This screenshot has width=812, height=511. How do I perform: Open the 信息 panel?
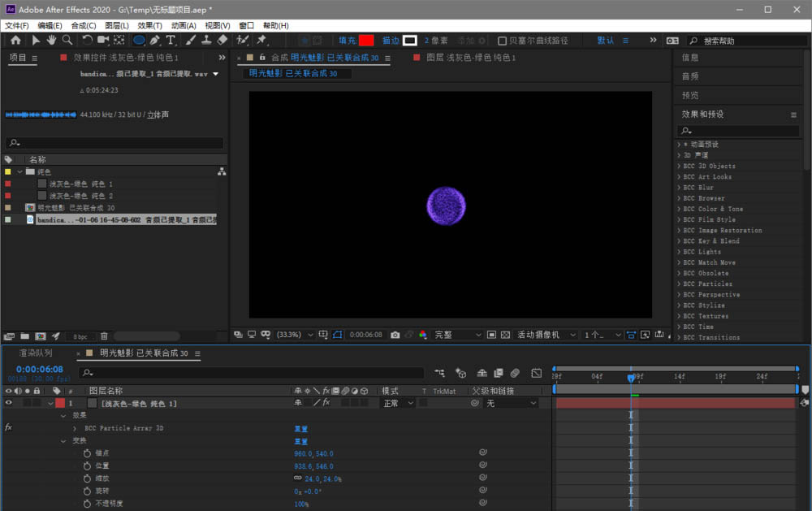coord(690,58)
